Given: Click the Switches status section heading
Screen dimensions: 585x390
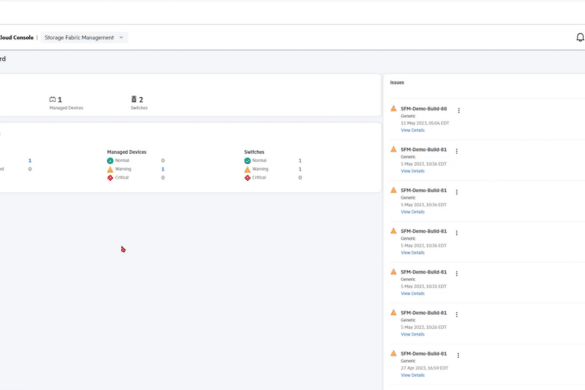Looking at the screenshot, I should tap(254, 152).
